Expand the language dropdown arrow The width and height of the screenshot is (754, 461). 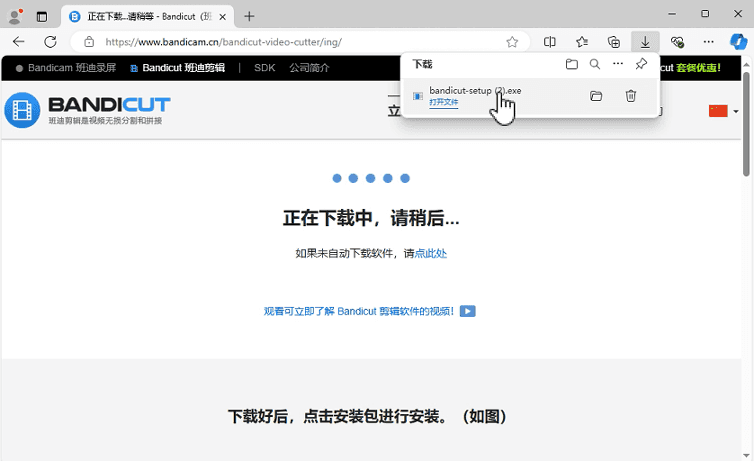click(x=736, y=112)
